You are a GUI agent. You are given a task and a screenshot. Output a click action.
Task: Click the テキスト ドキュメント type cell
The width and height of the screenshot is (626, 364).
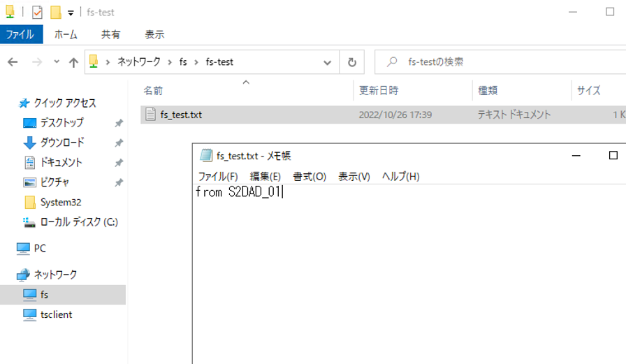pos(514,115)
